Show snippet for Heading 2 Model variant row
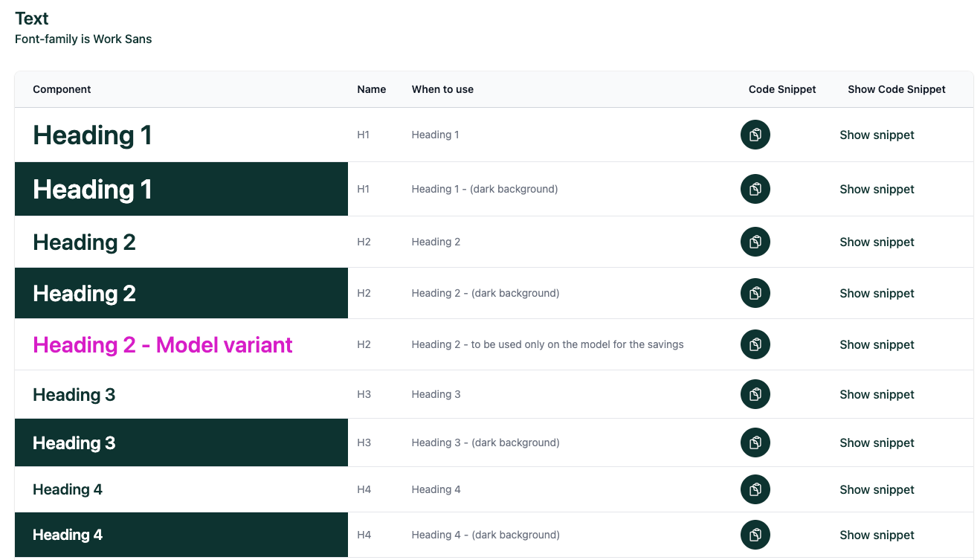This screenshot has width=980, height=560. [x=877, y=344]
